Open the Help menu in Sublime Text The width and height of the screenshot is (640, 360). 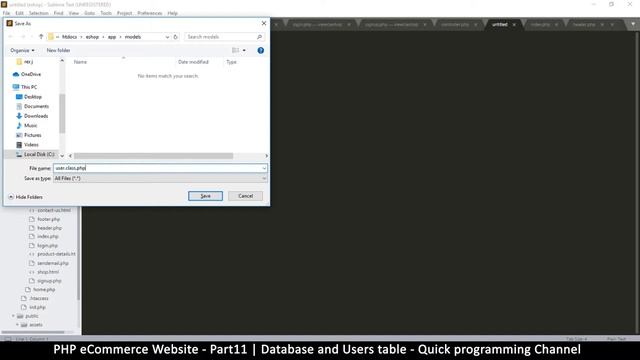[x=173, y=13]
